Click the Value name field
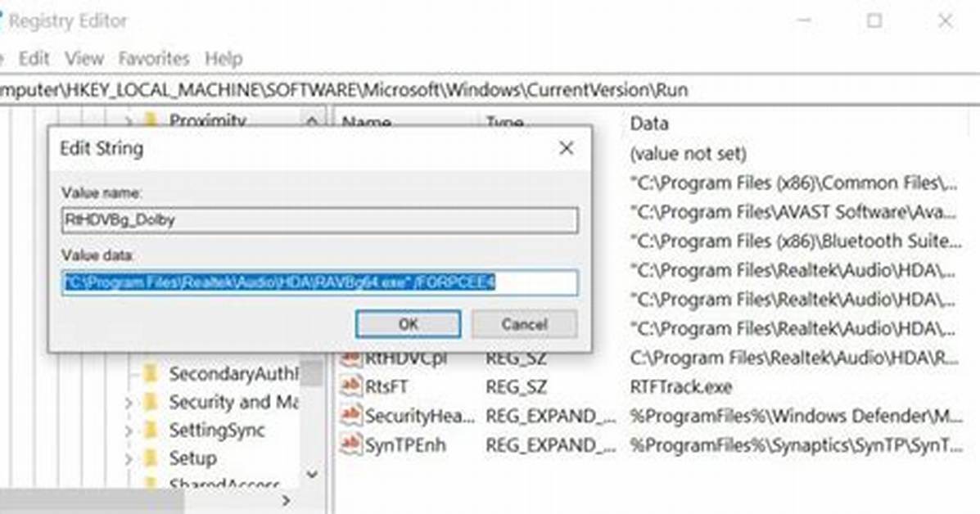 click(x=319, y=220)
